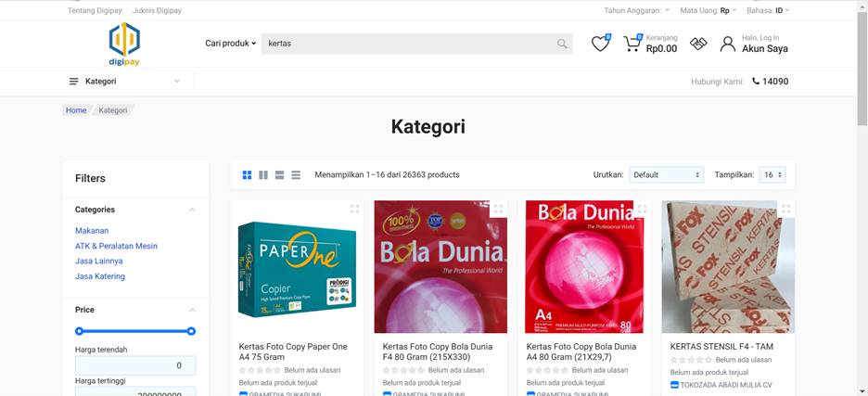
Task: Open Kertas Foto Copy Bola Dunia A4 80 Gram title
Action: click(581, 351)
